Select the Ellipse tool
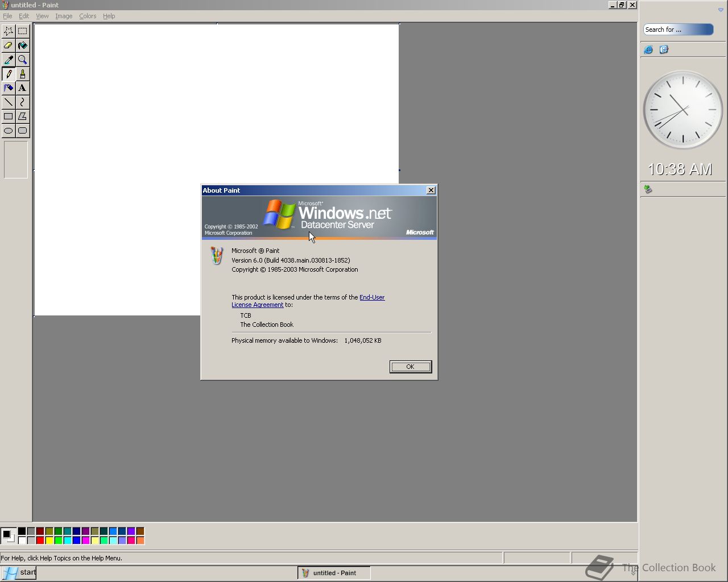 click(9, 131)
